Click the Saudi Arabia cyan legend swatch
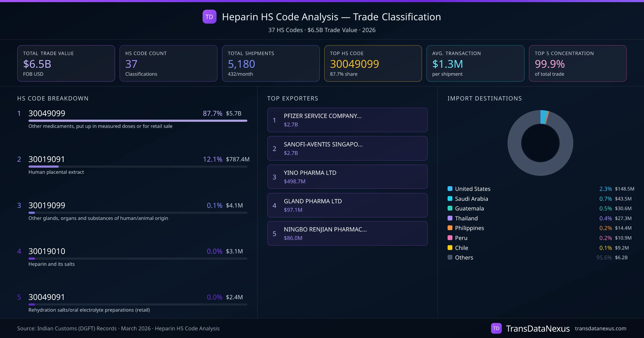The height and width of the screenshot is (338, 644). [450, 199]
